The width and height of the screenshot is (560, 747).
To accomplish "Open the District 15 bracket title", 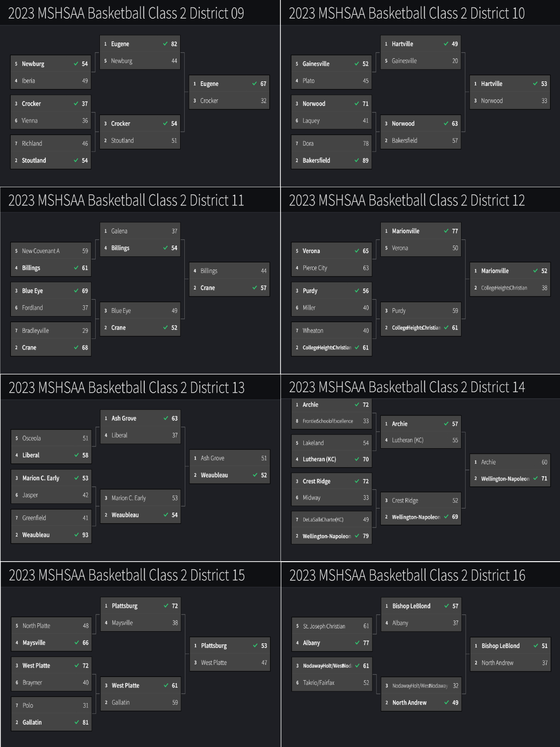I will point(126,575).
